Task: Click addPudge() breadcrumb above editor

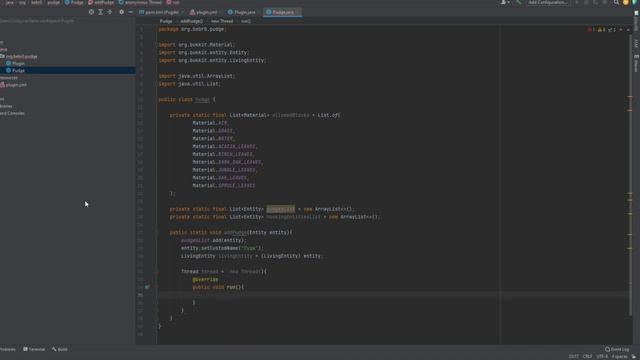Action: tap(191, 21)
